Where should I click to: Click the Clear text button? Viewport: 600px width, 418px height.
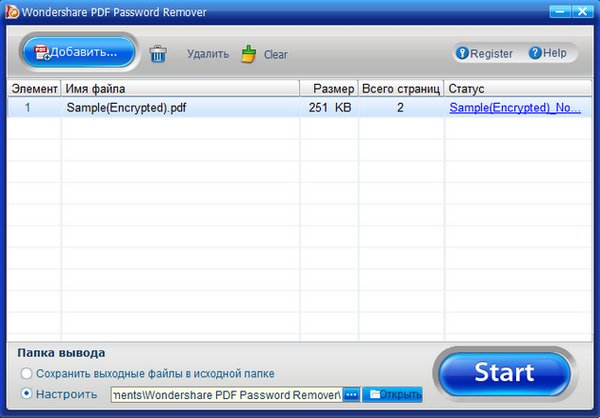pyautogui.click(x=276, y=54)
